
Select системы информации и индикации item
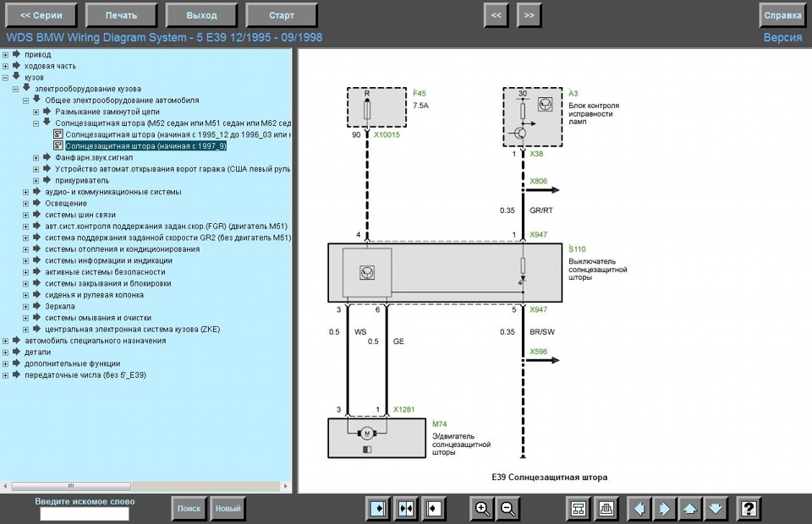pyautogui.click(x=109, y=260)
